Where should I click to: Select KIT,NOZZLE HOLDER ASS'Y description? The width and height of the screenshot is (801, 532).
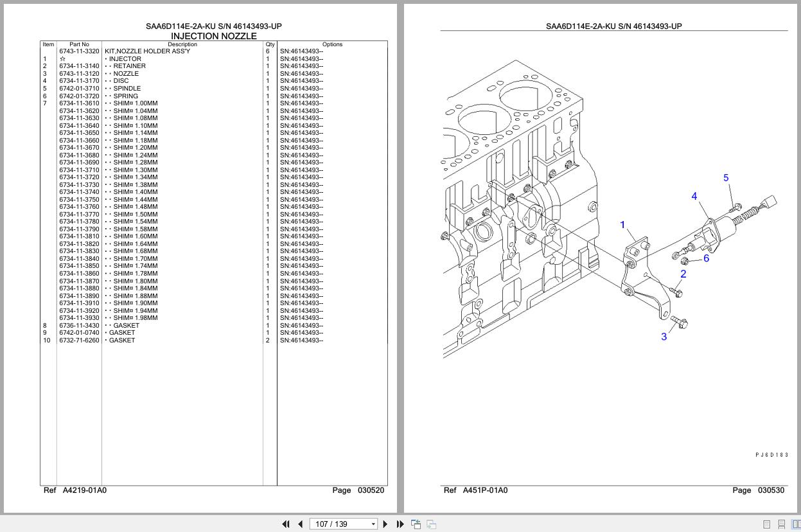pos(148,51)
